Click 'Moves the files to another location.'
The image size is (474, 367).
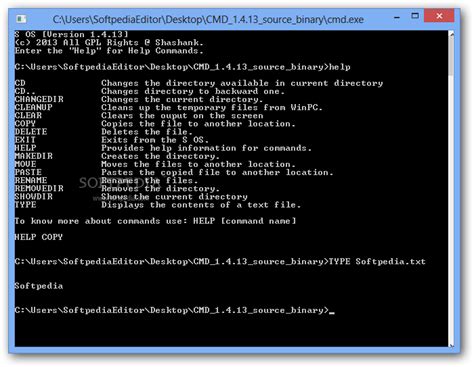(198, 164)
